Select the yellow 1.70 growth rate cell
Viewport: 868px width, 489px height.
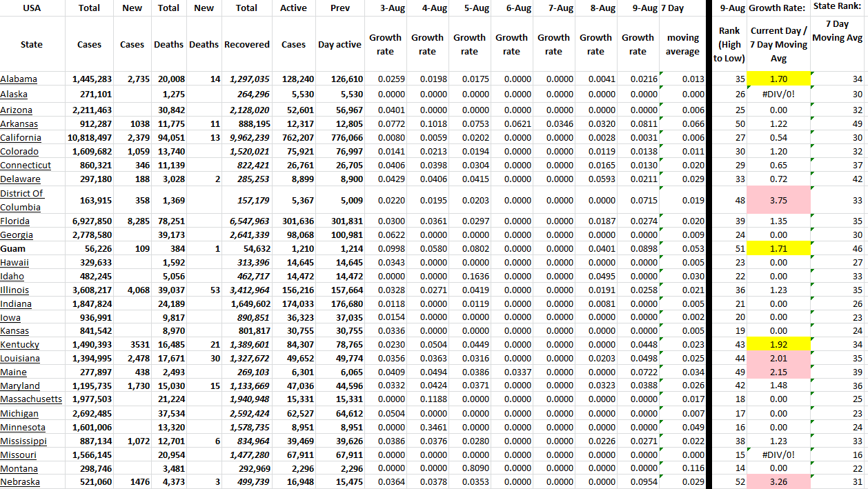click(x=778, y=79)
